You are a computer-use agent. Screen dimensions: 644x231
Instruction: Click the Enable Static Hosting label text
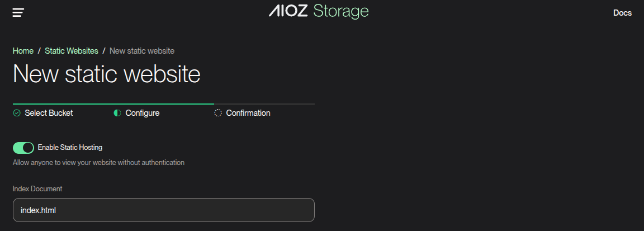click(x=70, y=148)
